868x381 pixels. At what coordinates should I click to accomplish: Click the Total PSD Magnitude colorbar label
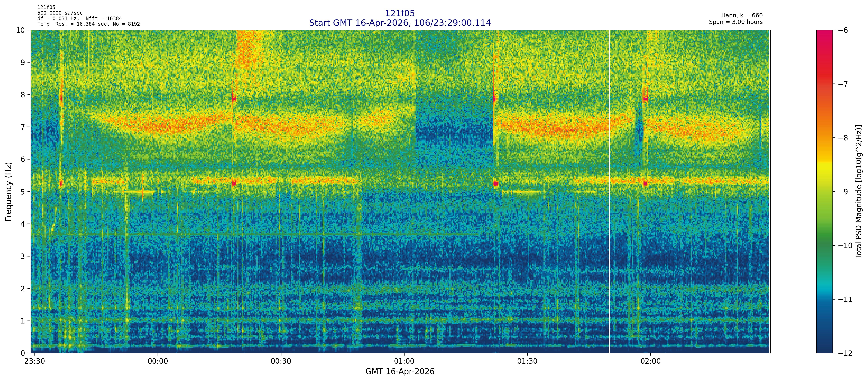[859, 192]
